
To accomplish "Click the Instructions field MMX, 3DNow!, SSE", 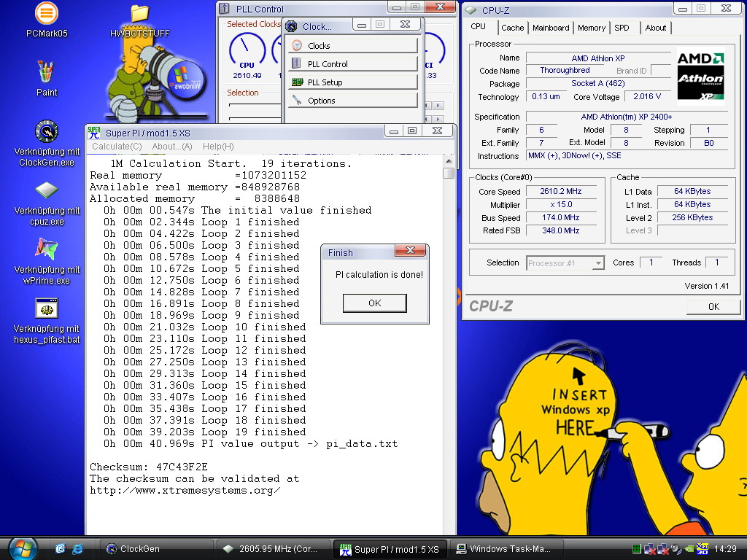I will click(627, 156).
